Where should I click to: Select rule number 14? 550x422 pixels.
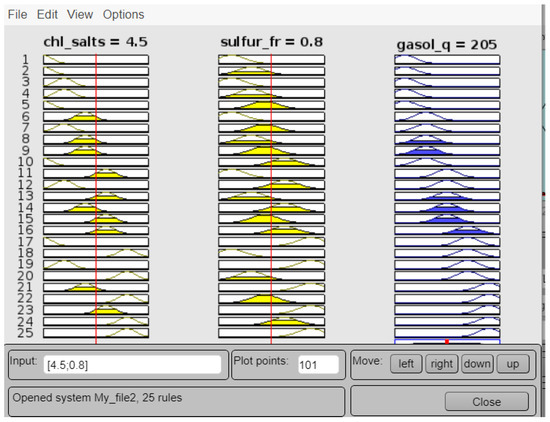coord(25,208)
